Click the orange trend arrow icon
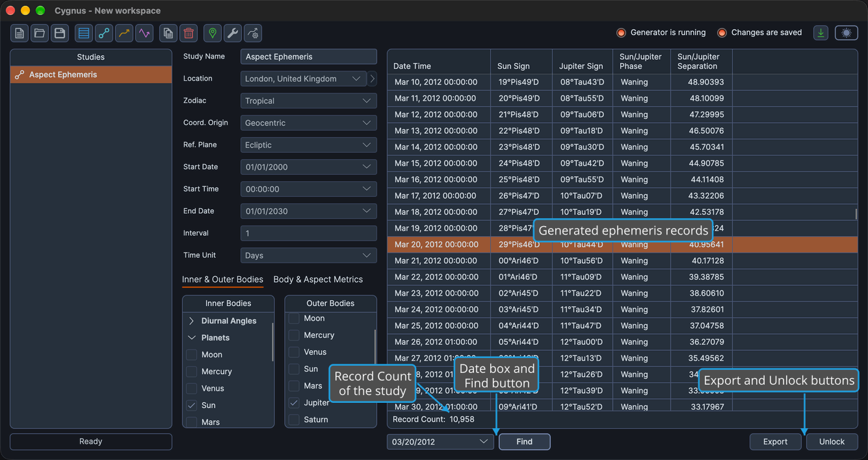 [124, 33]
